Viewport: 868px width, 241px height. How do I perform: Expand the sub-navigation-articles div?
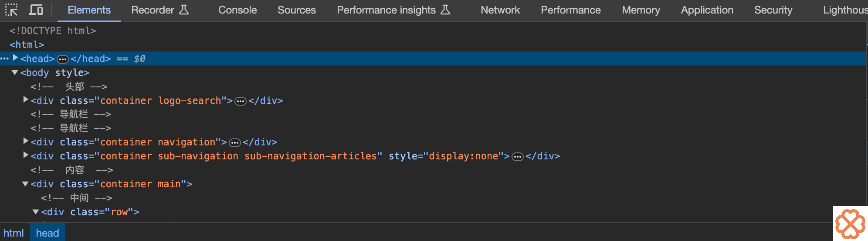[26, 155]
